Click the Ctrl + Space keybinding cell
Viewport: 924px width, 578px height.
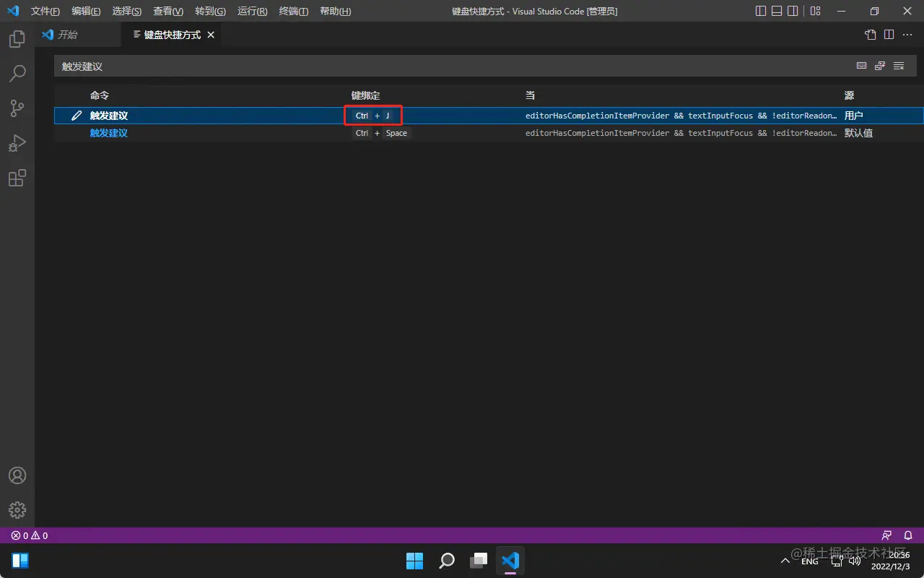click(381, 133)
